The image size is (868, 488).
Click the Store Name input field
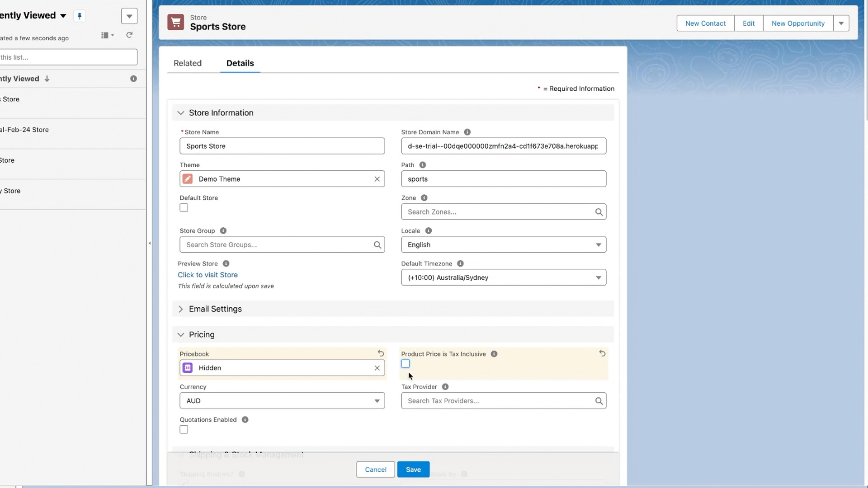tap(282, 146)
